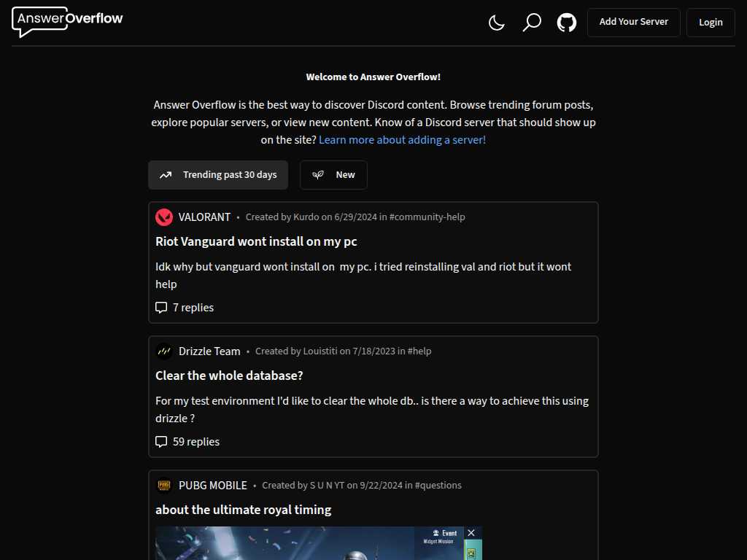Click the 59 replies text
This screenshot has height=560, width=747.
coord(196,442)
